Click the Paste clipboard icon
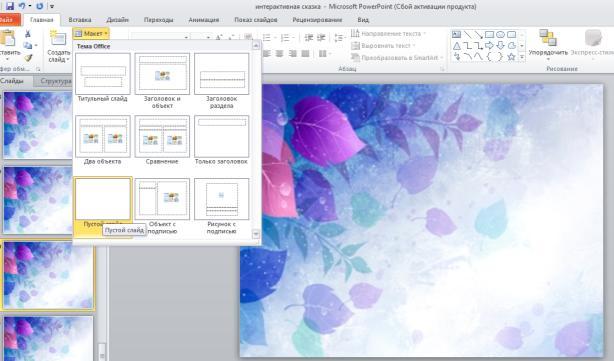This screenshot has width=614, height=361. (x=7, y=38)
